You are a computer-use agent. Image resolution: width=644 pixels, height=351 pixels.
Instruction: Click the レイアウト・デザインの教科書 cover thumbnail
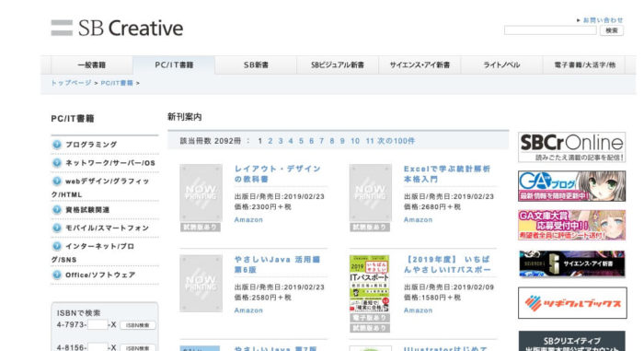point(201,193)
